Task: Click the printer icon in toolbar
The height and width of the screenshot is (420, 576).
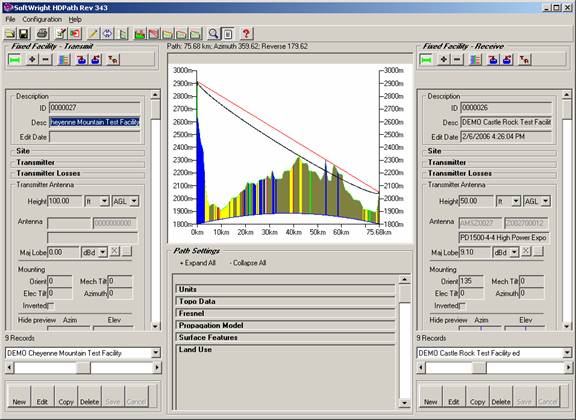Action: [42, 34]
